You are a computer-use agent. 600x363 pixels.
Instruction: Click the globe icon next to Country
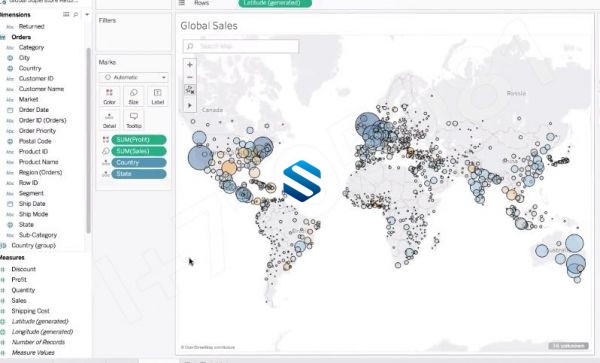(x=10, y=68)
